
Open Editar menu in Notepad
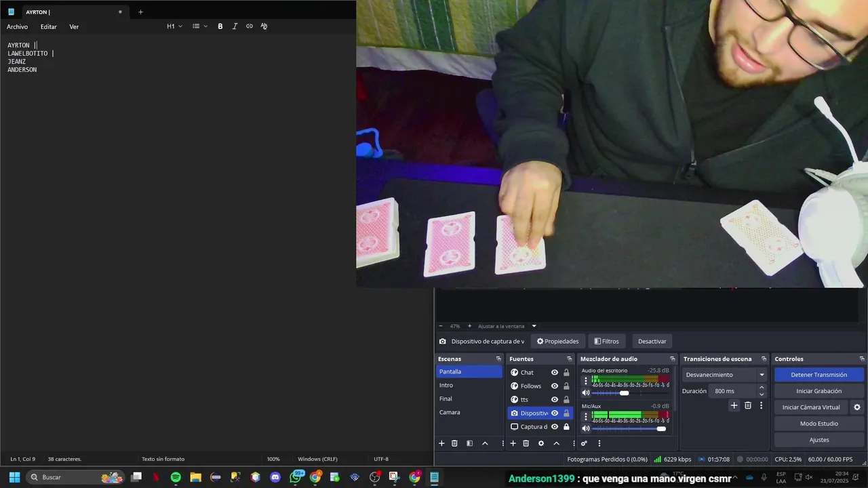[49, 27]
